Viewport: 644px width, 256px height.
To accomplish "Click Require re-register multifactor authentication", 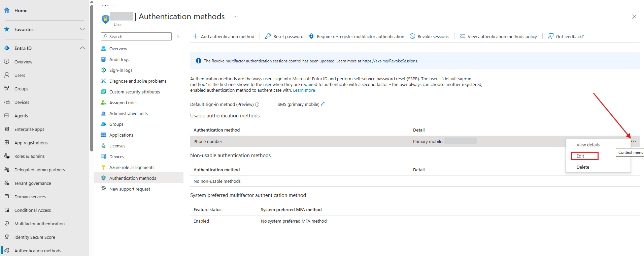I will 357,36.
